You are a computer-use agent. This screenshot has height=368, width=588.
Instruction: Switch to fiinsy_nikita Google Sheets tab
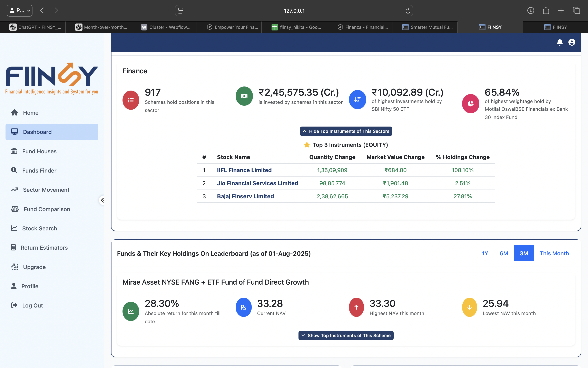294,27
